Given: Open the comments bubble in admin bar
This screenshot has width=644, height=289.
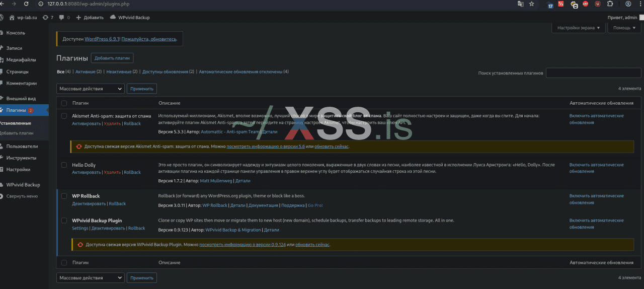Looking at the screenshot, I should 64,17.
